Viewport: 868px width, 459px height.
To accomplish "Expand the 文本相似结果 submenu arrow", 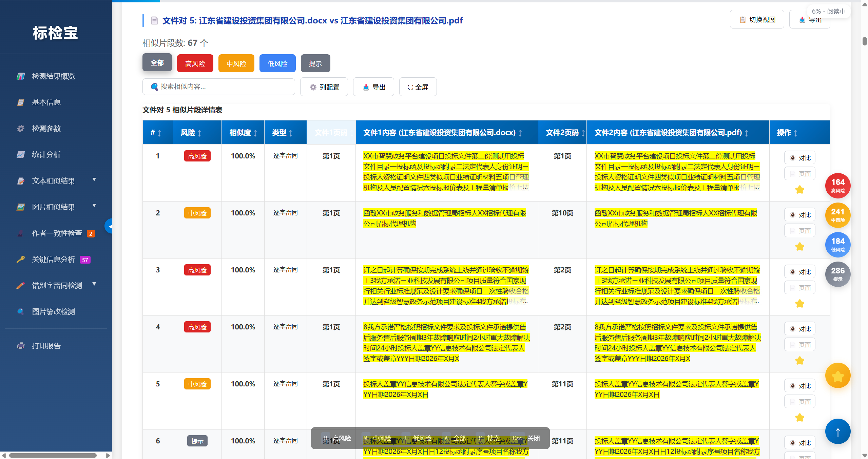I will coord(94,179).
